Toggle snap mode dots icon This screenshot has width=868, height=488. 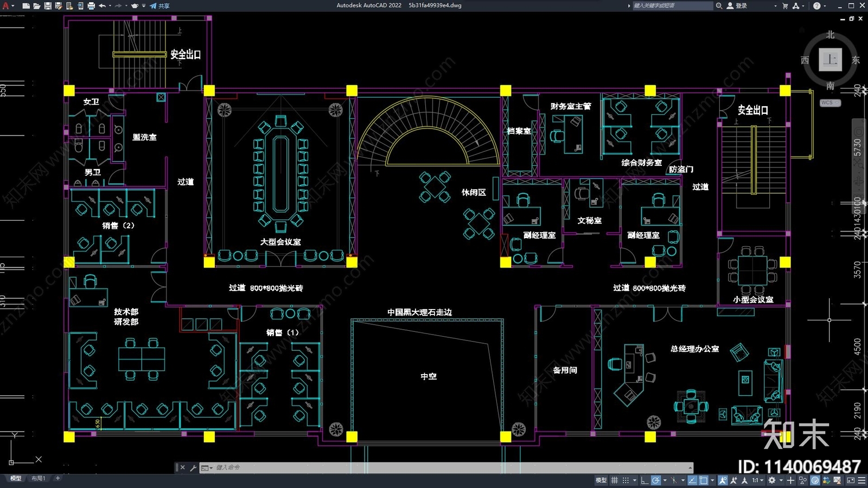[x=626, y=480]
